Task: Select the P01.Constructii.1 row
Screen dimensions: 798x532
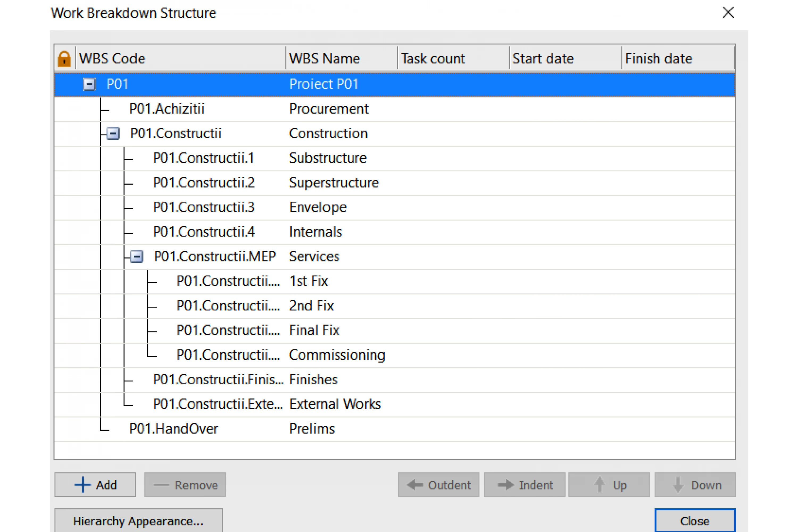Action: coord(394,158)
